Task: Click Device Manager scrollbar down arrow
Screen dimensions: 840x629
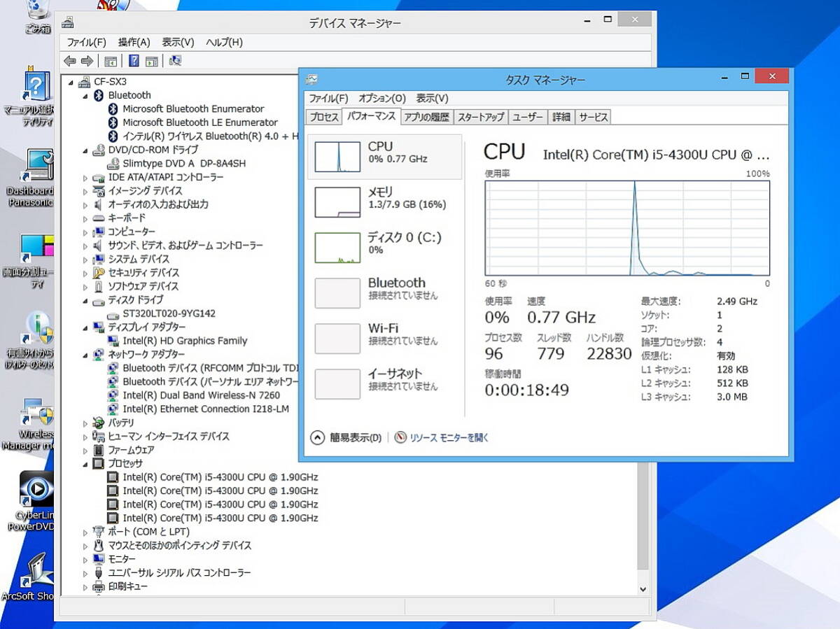Action: (644, 589)
